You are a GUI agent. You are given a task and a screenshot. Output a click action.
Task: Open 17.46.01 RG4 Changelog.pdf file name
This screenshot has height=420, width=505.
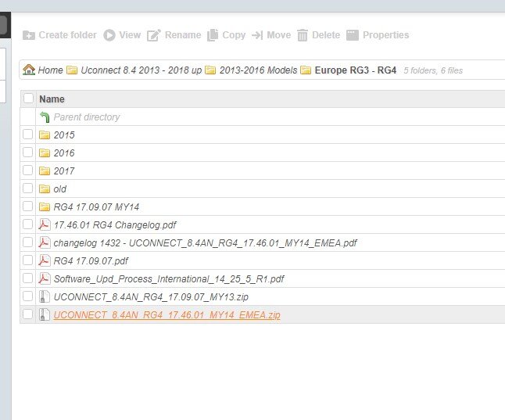click(x=115, y=225)
